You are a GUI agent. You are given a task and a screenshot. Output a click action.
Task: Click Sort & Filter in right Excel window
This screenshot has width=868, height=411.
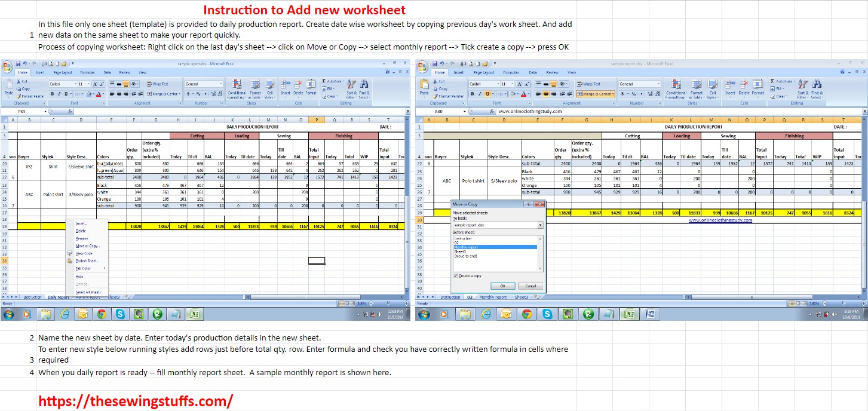(x=802, y=90)
